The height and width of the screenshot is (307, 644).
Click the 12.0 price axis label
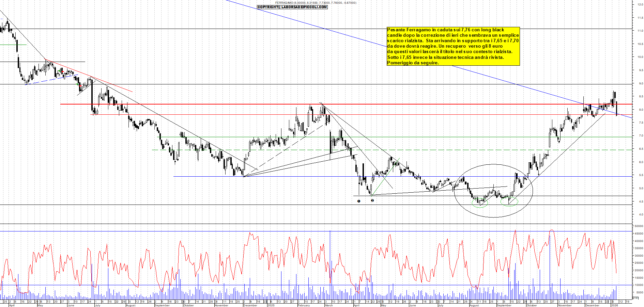[x=640, y=4]
